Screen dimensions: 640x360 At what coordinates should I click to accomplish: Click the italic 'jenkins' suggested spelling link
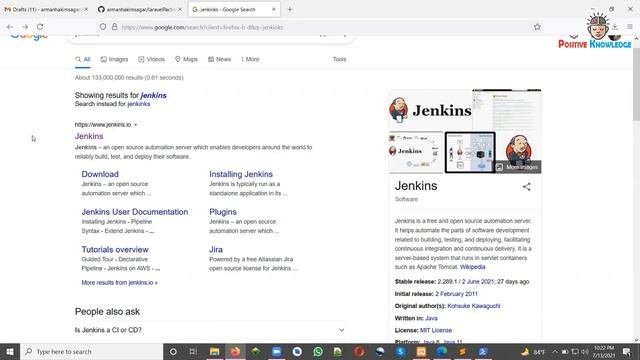pos(153,96)
